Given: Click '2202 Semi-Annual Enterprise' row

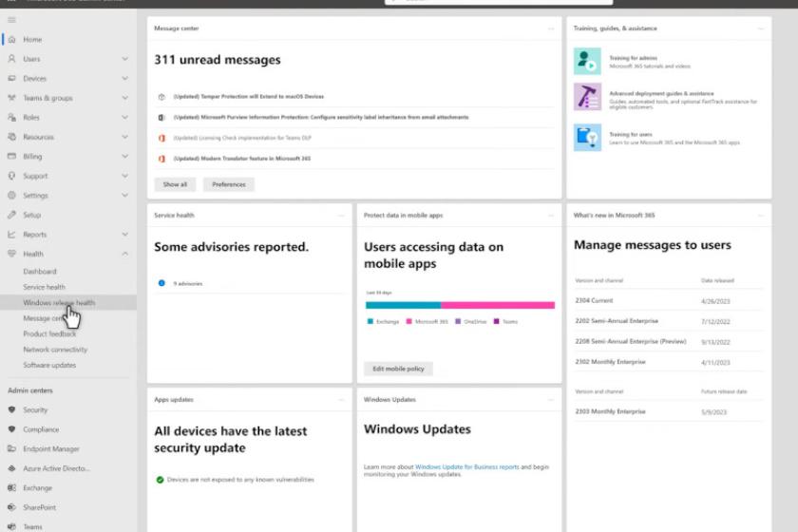Looking at the screenshot, I should coord(668,321).
